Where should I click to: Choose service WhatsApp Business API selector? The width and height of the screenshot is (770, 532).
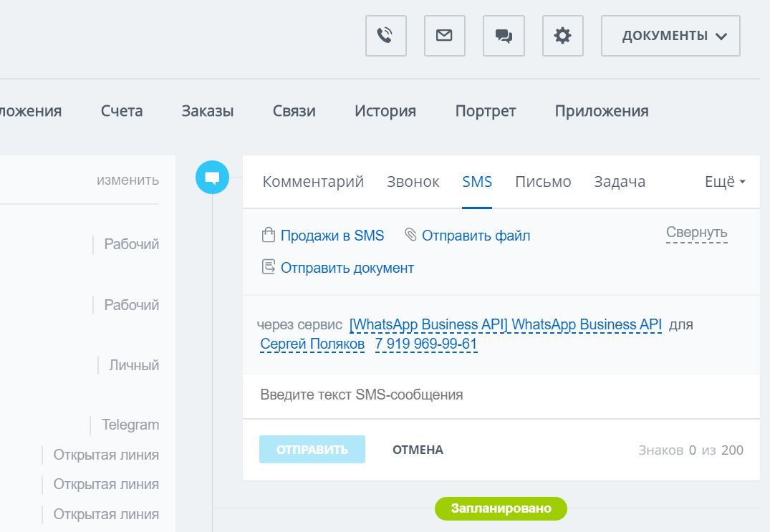pos(505,325)
